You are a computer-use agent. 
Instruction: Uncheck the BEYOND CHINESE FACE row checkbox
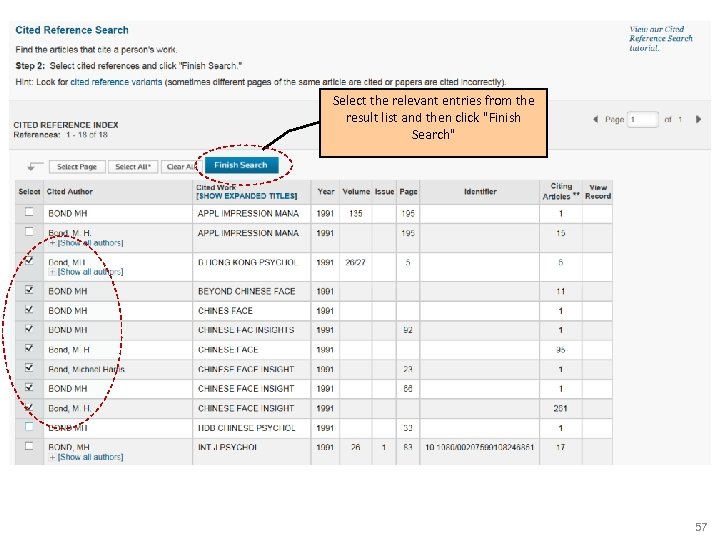[29, 290]
